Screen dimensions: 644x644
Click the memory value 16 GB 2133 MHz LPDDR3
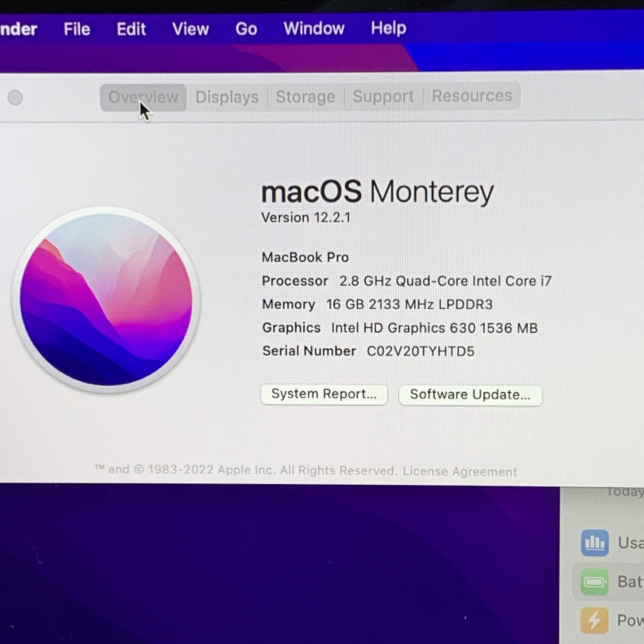pyautogui.click(x=409, y=304)
